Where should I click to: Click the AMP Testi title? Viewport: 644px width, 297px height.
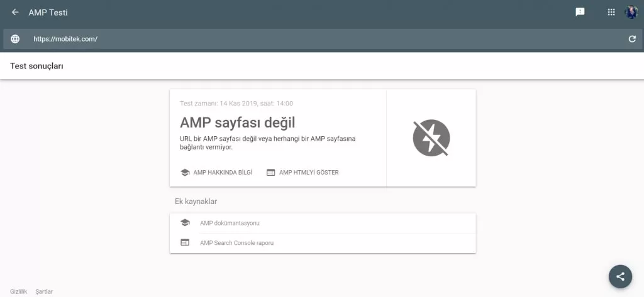pos(48,13)
